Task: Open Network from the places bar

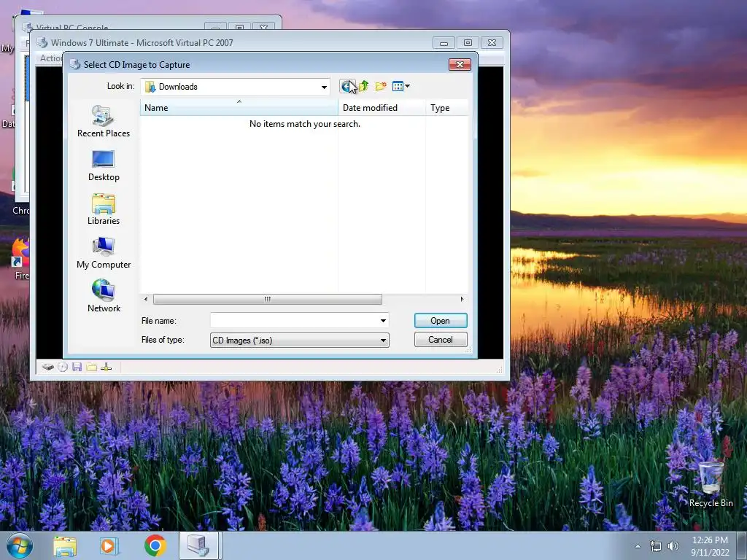Action: (104, 296)
